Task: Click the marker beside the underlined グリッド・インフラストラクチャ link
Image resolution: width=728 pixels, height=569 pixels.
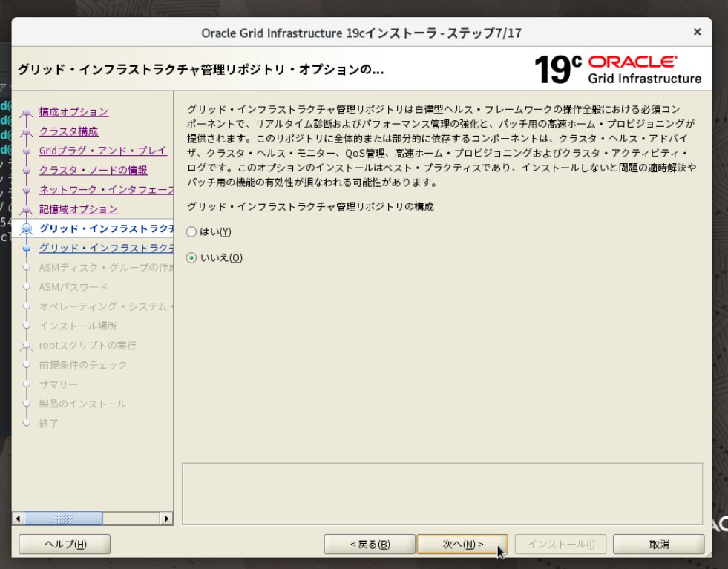Action: pos(27,249)
